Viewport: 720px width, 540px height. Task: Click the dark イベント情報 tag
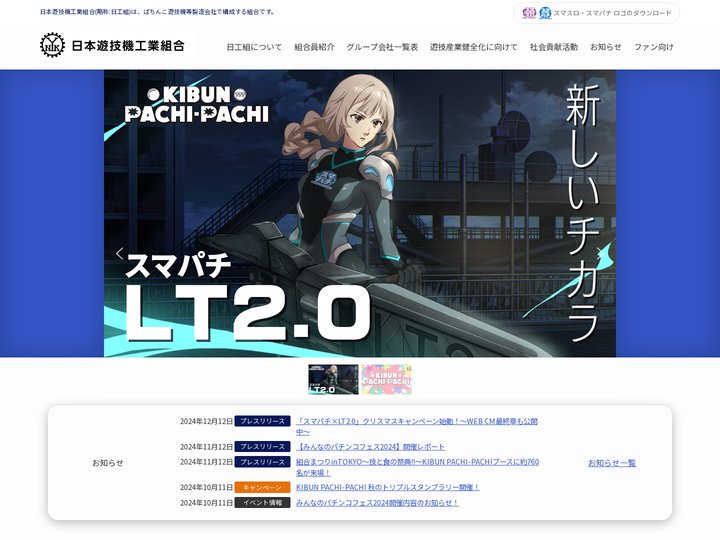pyautogui.click(x=262, y=503)
